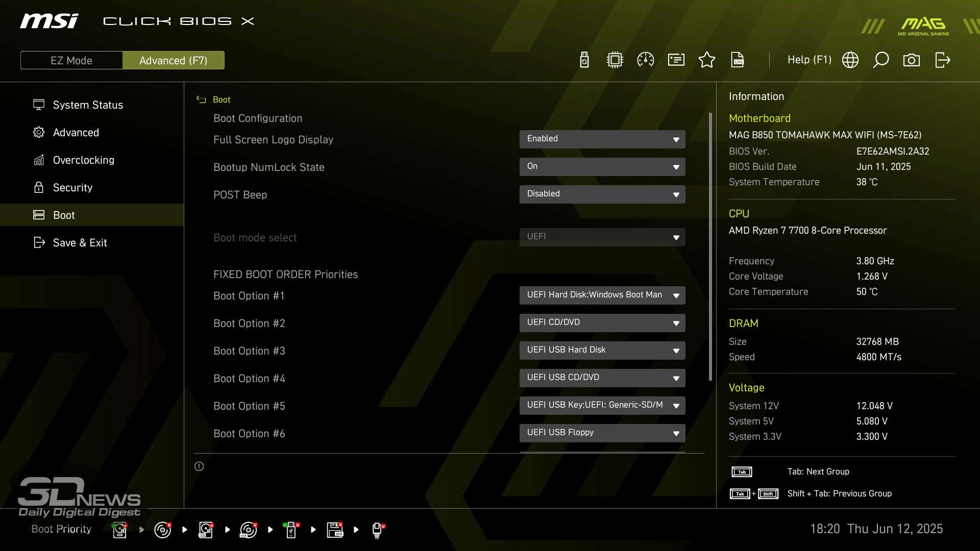Screen dimensions: 980x551
Task: Open Favorites with the star icon
Action: (707, 60)
